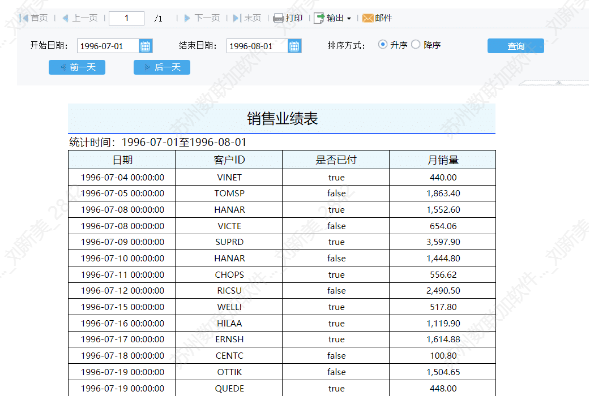Select the SUPRD customer cell
Viewport: 589px width, 396px height.
click(x=229, y=242)
